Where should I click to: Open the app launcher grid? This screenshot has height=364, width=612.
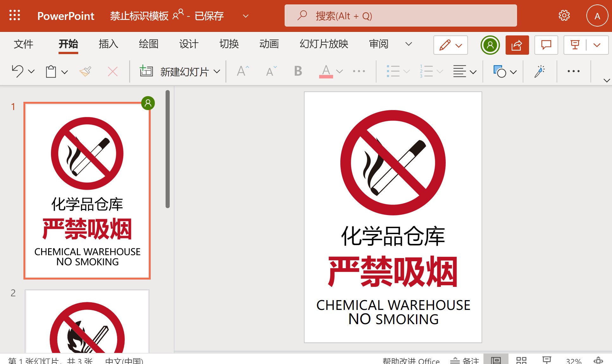(x=15, y=15)
